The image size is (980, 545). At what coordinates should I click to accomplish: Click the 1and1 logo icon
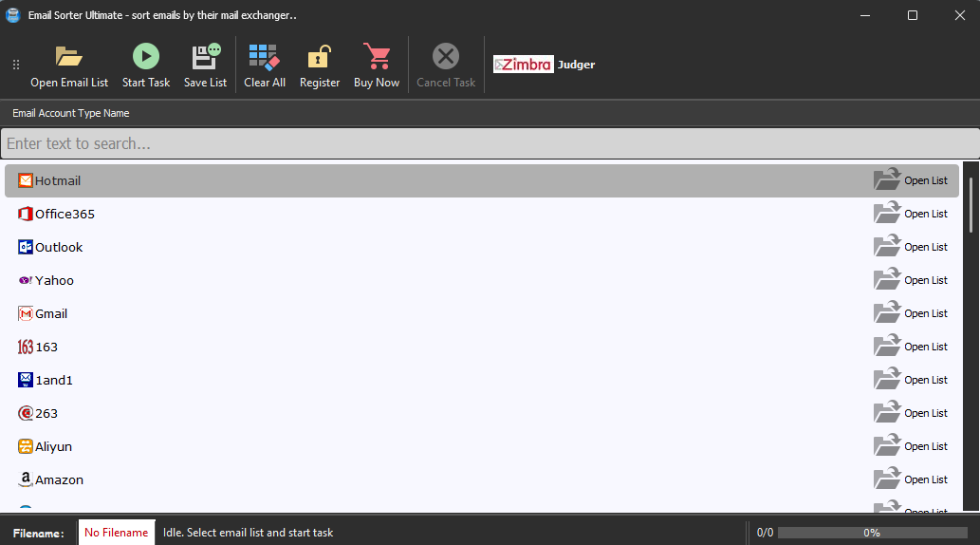tap(25, 380)
